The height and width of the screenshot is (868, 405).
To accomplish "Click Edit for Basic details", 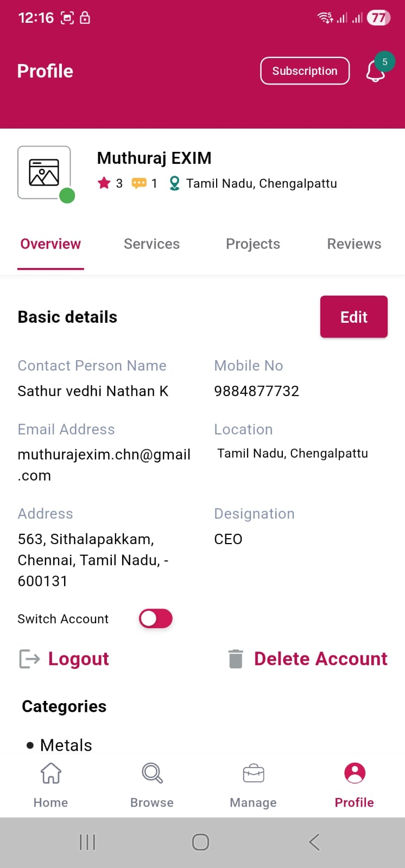I will click(354, 317).
